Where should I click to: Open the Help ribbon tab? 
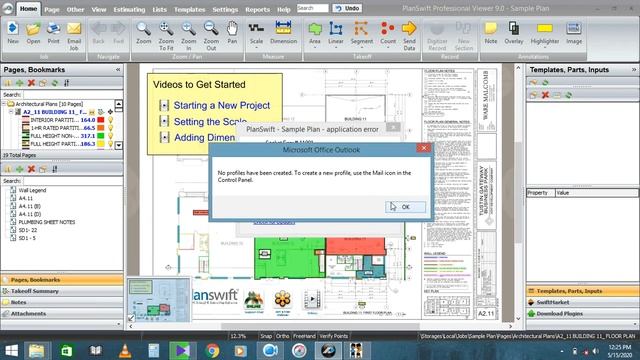pyautogui.click(x=284, y=9)
